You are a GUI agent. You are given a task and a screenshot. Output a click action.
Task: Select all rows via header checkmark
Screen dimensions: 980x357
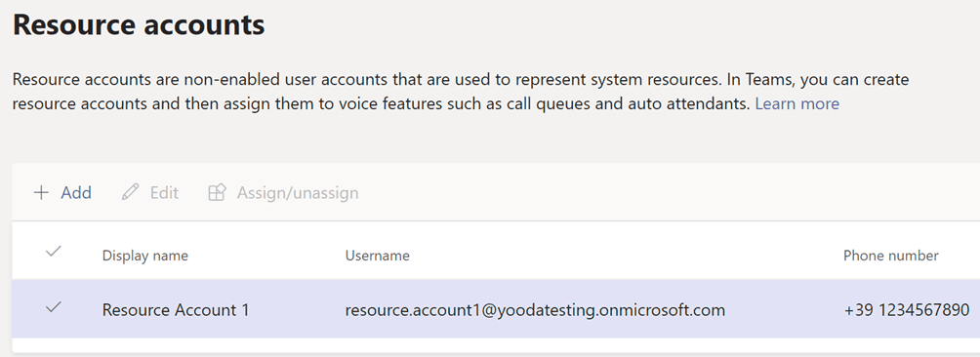point(54,252)
